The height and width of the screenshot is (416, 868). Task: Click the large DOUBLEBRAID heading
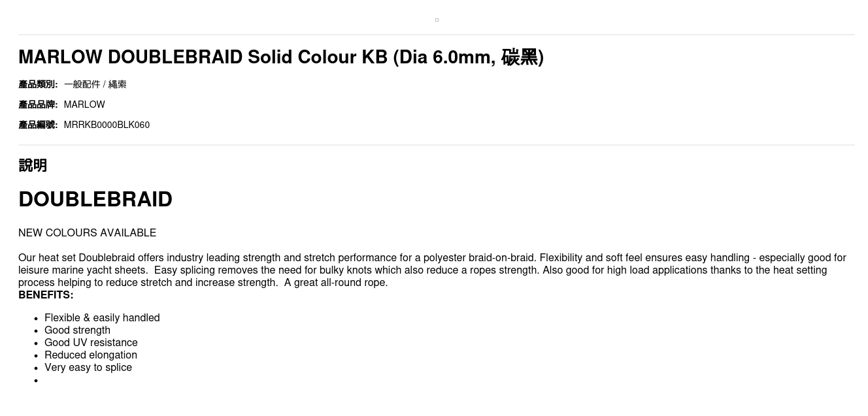coord(95,199)
